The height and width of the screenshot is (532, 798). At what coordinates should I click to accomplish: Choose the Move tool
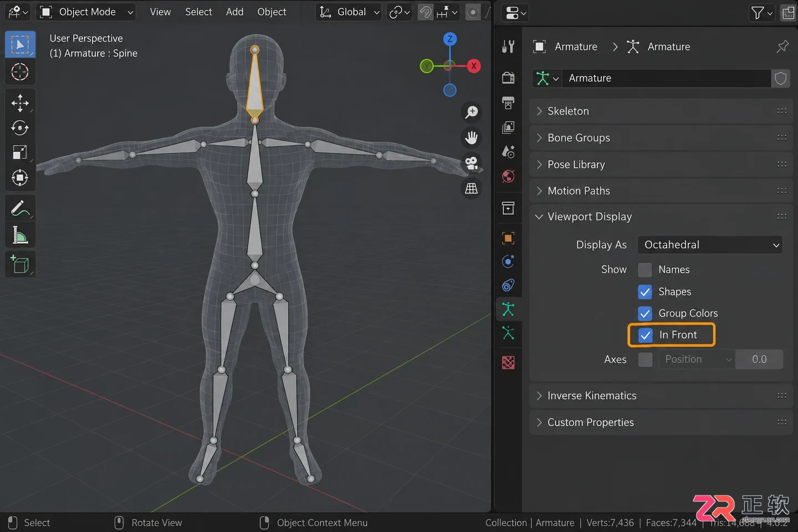coord(20,103)
